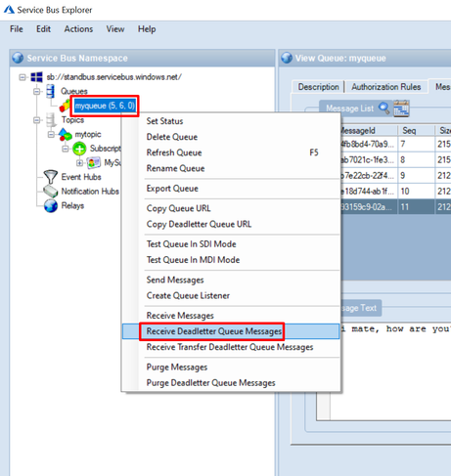451x476 pixels.
Task: Collapse the standbus namespace root node
Action: (23, 77)
